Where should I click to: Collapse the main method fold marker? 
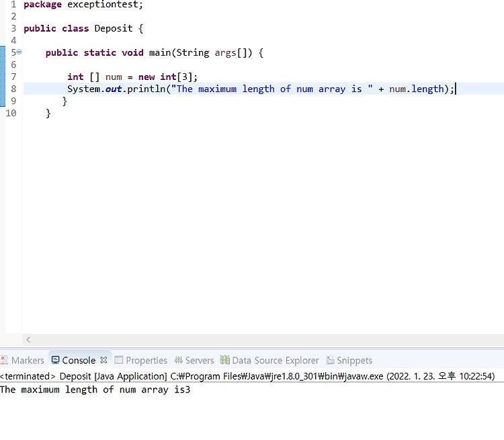coord(19,52)
